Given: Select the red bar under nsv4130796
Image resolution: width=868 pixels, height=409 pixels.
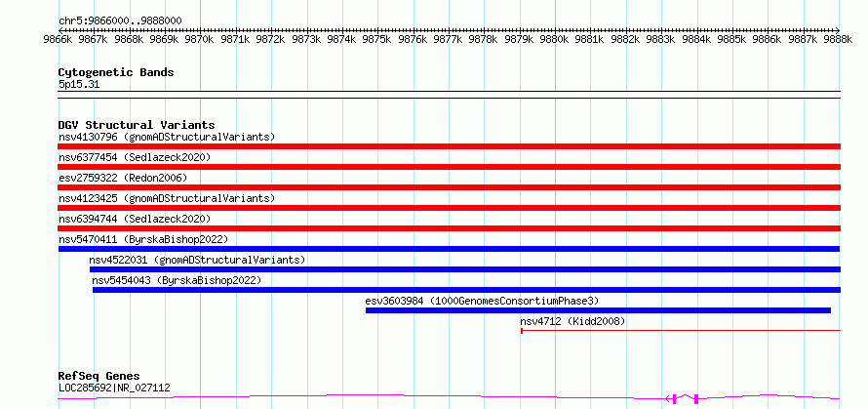Looking at the screenshot, I should tap(449, 146).
